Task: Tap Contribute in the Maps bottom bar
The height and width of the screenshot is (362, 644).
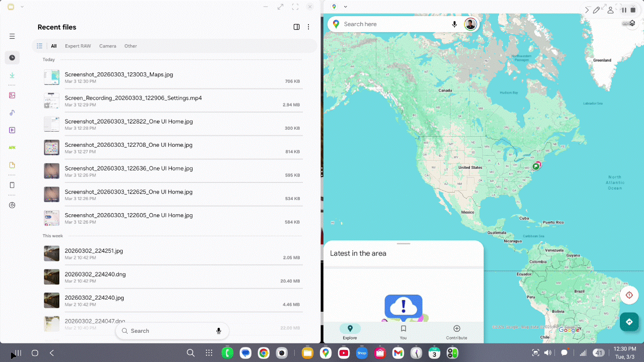Action: (x=456, y=332)
